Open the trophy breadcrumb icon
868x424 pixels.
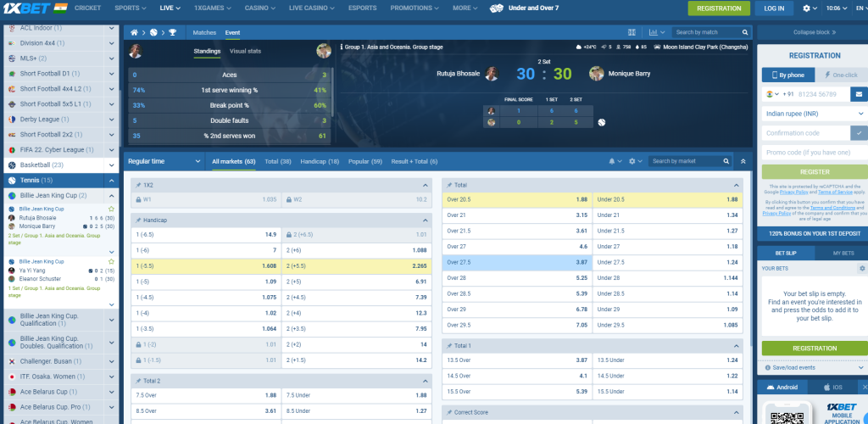173,33
